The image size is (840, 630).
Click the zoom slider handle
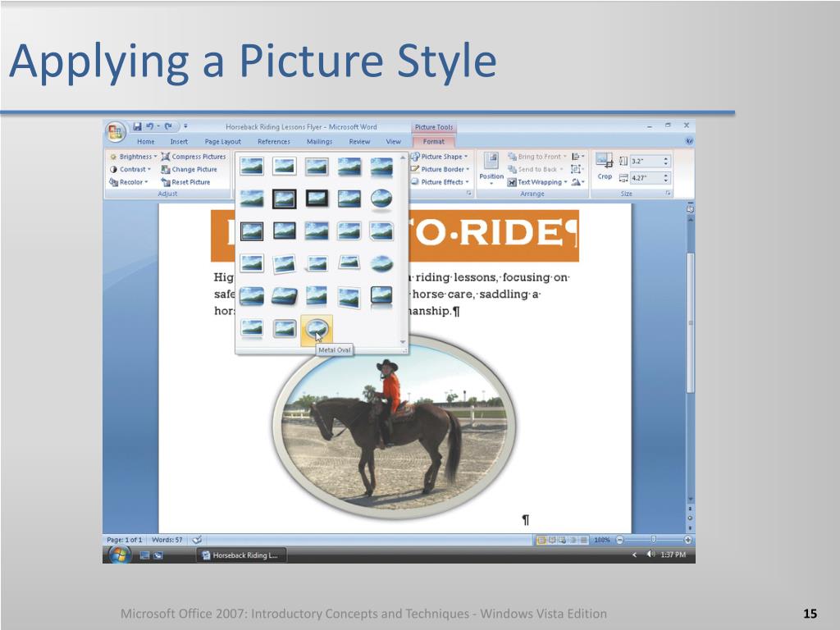pos(653,540)
